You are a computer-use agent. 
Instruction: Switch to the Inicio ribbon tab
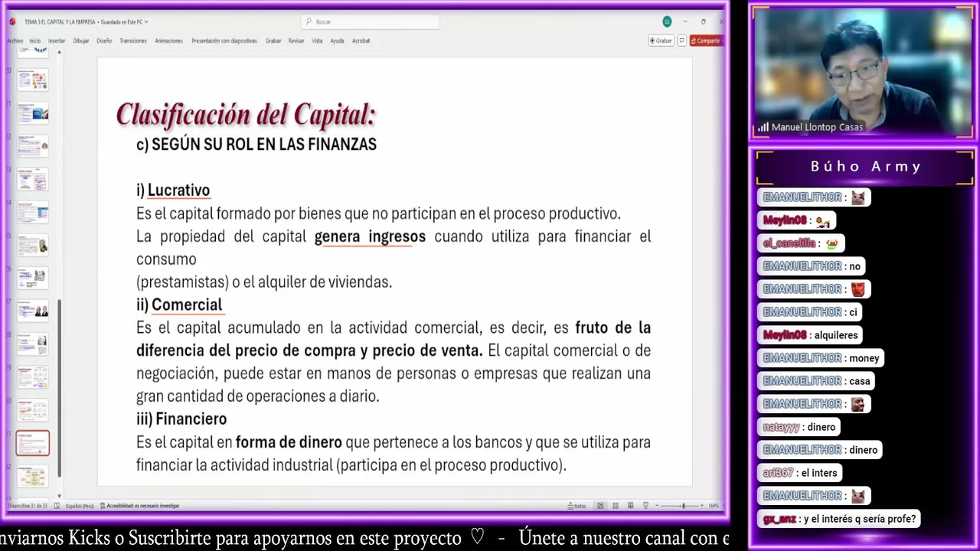(35, 41)
